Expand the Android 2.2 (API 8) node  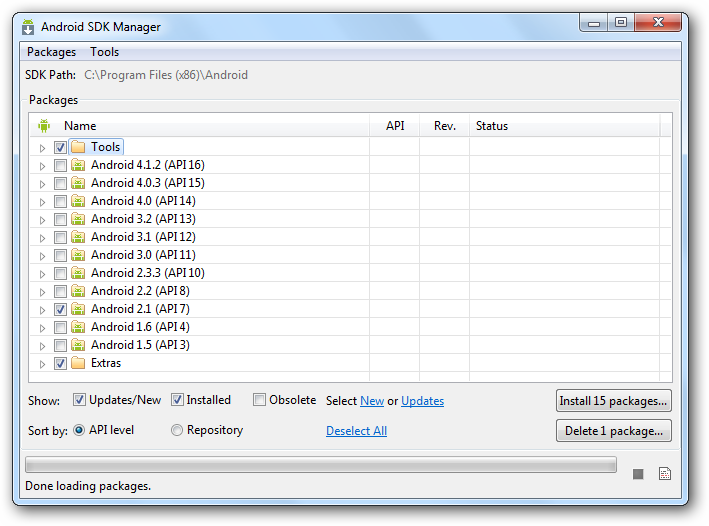point(43,292)
